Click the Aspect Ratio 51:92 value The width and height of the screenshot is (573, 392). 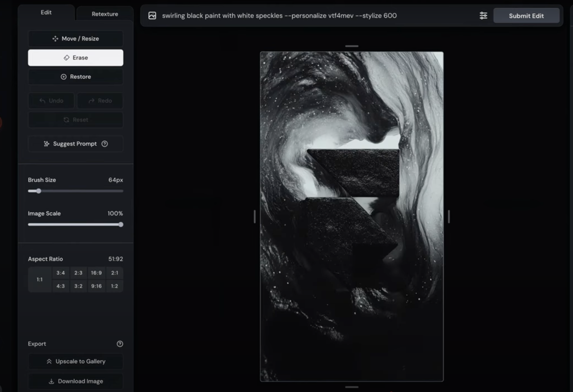click(x=116, y=259)
